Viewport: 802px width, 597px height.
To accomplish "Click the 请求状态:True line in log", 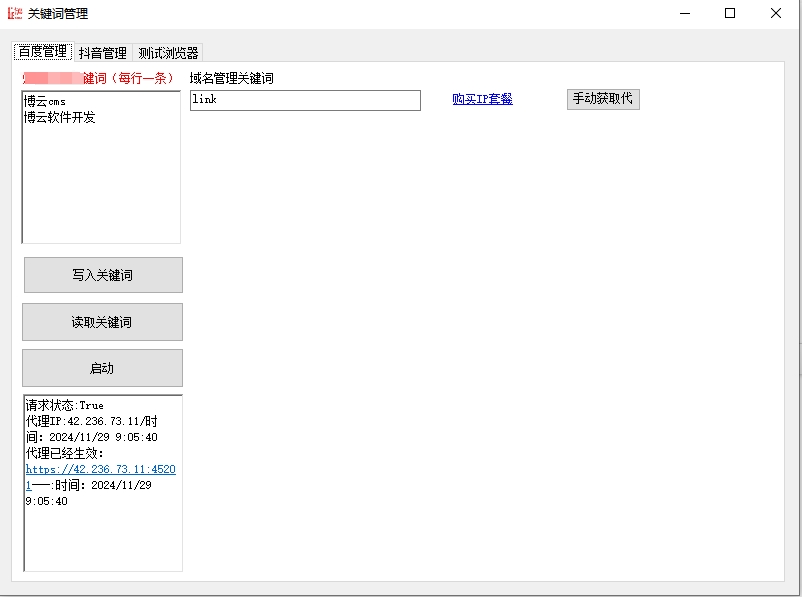I will tap(65, 406).
